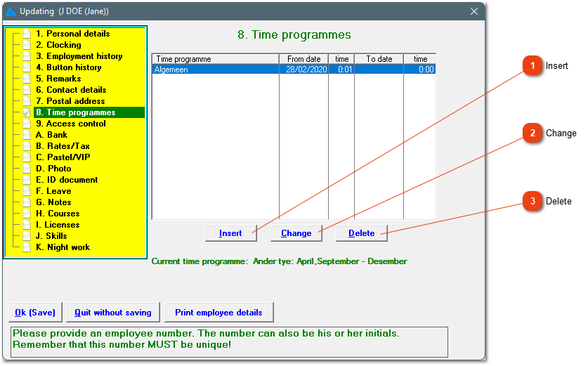
Task: Click page icon beside F. Leave
Action: pos(27,191)
